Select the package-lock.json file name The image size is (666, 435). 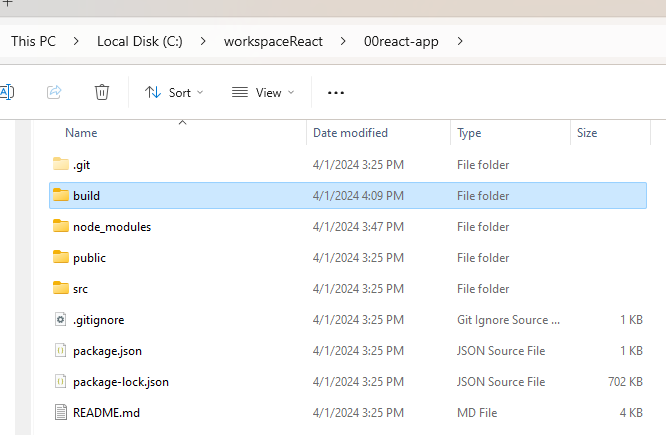(121, 382)
